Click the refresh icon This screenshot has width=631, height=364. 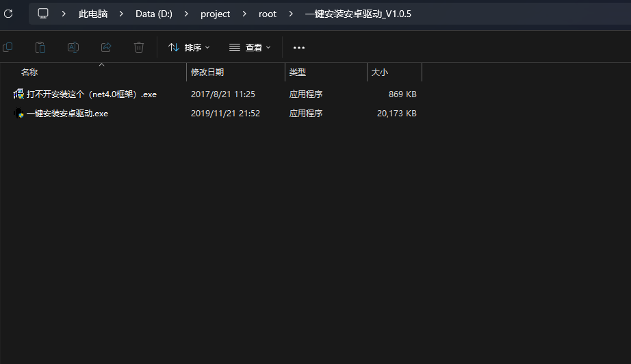pyautogui.click(x=8, y=14)
